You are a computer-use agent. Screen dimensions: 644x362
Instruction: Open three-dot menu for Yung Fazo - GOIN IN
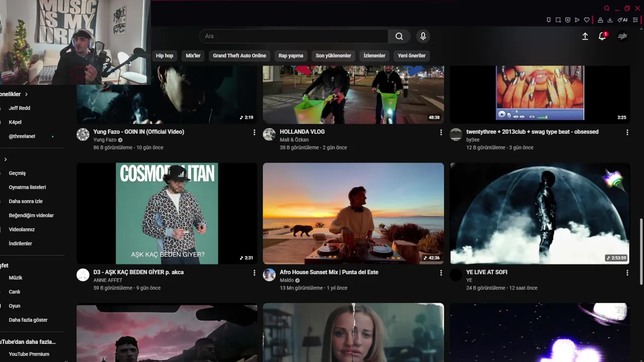pos(254,132)
